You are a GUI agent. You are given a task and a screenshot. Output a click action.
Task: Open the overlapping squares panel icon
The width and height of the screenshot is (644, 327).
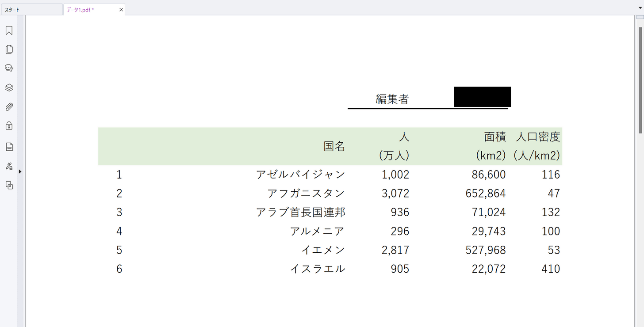pos(9,186)
